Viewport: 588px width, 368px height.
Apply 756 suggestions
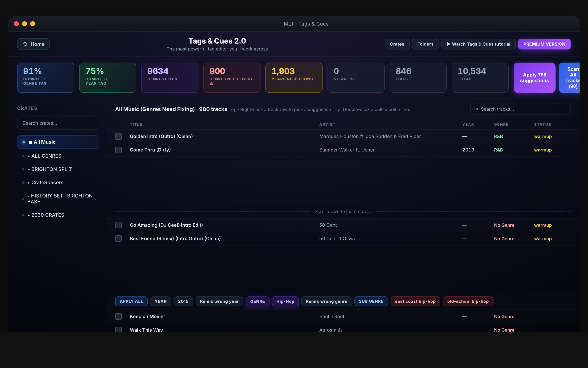pos(535,78)
